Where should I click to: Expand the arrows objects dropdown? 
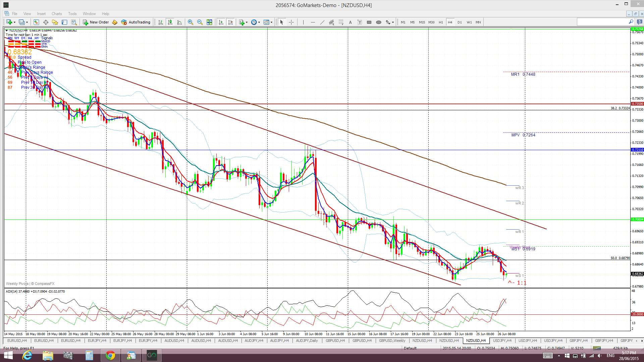pyautogui.click(x=393, y=22)
